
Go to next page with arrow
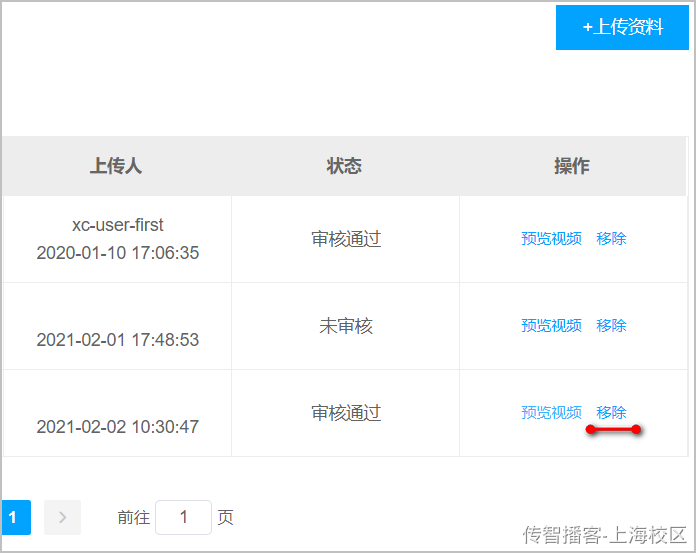click(63, 517)
